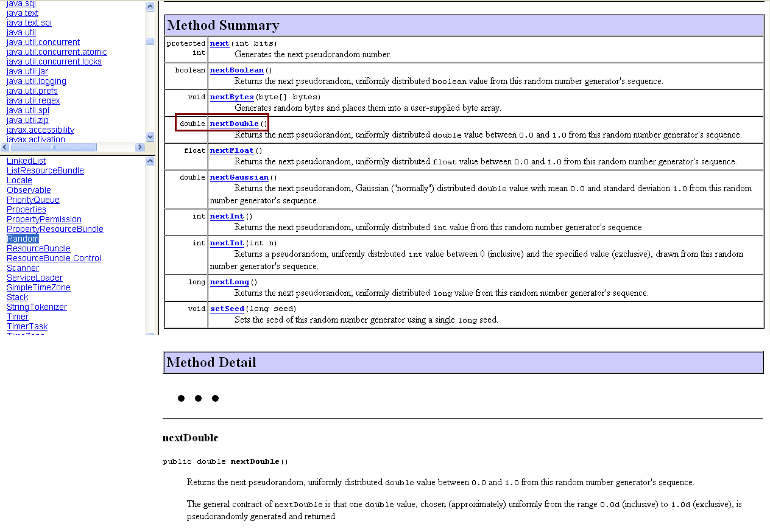Open the java.util.concurrent package
770x532 pixels.
coord(43,42)
